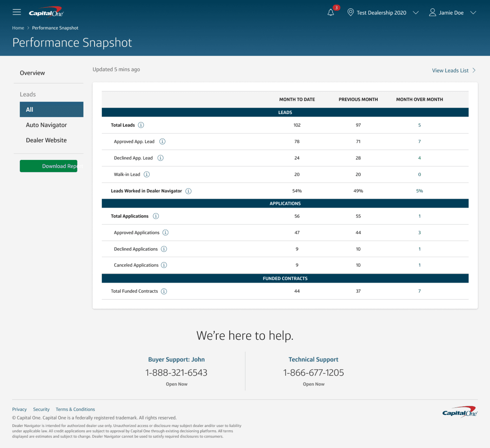
Task: Click Total Leads month-over-month value 5
Action: [x=420, y=125]
